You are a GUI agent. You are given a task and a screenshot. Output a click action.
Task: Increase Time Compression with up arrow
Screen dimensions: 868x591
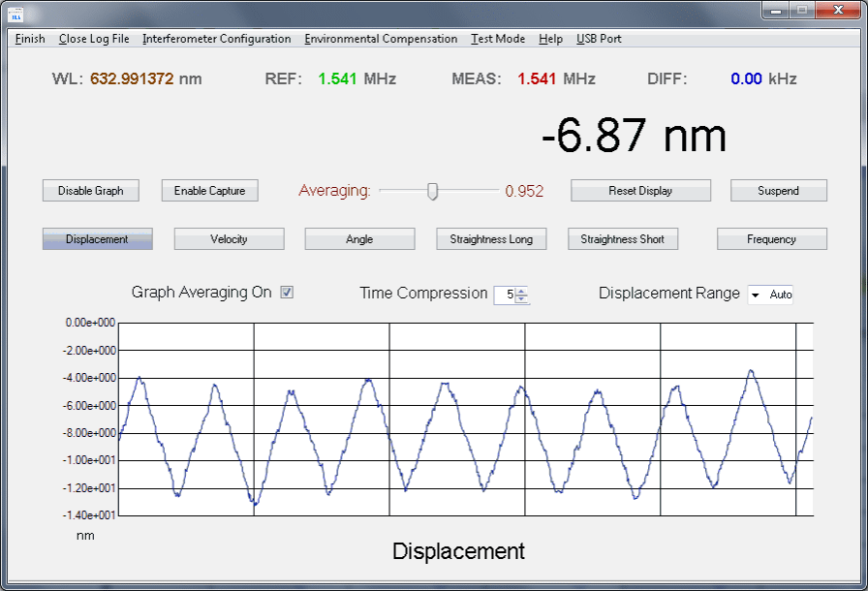point(522,292)
